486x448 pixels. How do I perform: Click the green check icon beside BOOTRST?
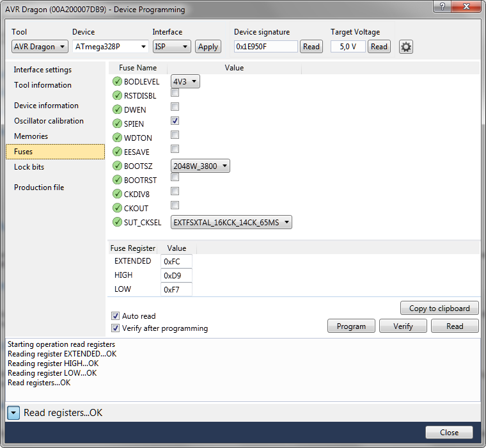117,180
